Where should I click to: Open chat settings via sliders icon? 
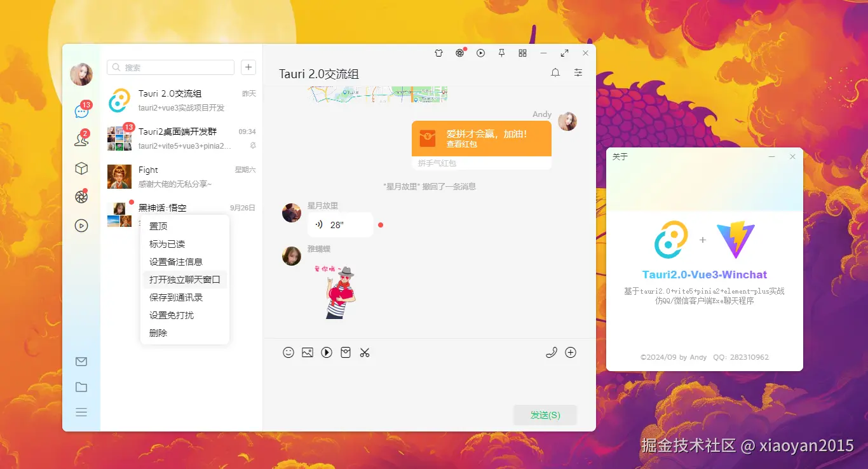(x=578, y=72)
